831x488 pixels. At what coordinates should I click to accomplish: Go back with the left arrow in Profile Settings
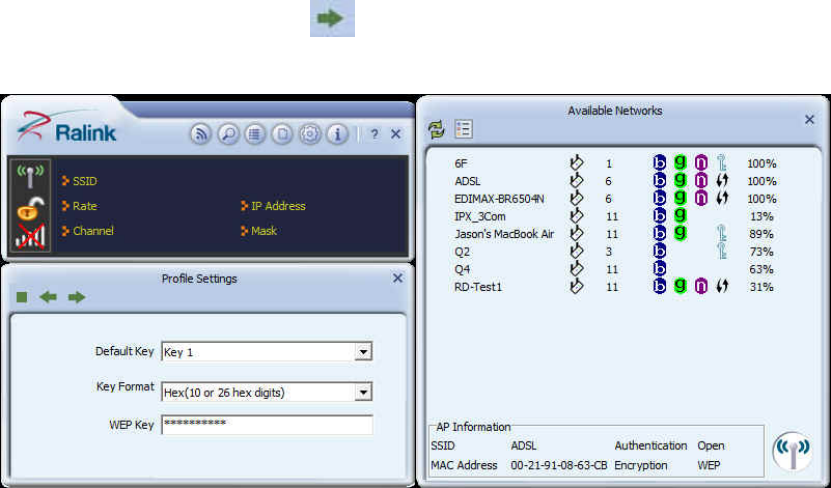[48, 297]
